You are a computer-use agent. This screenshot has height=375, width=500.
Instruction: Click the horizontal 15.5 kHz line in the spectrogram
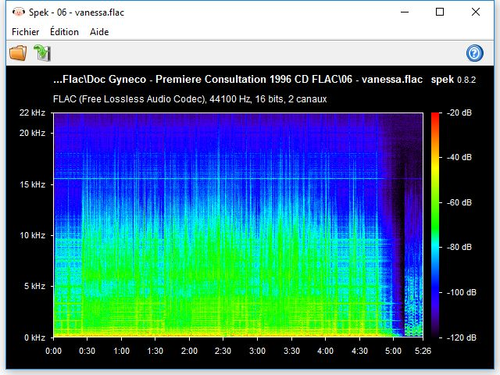(238, 179)
